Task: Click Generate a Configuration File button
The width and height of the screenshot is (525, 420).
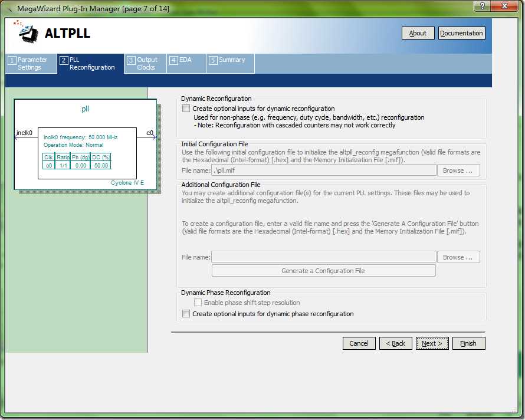Action: click(323, 271)
